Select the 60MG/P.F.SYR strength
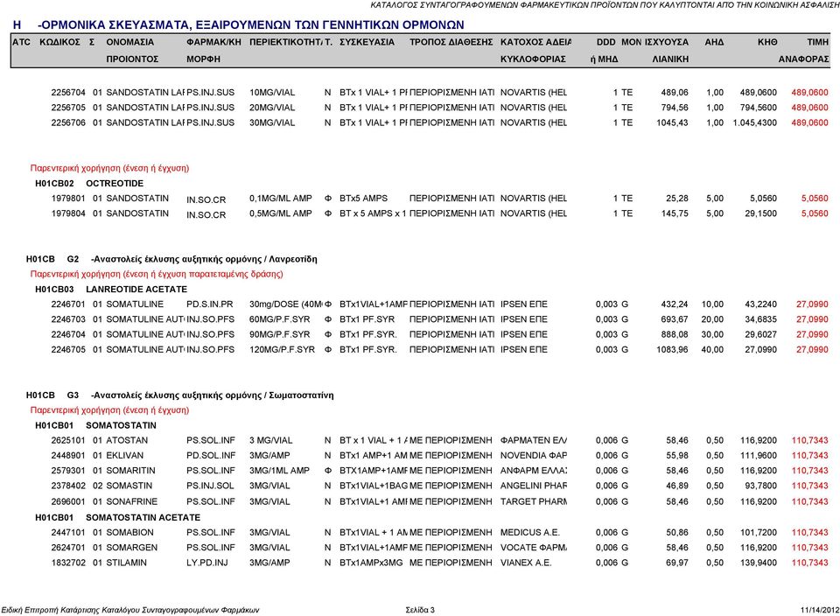 pos(280,319)
